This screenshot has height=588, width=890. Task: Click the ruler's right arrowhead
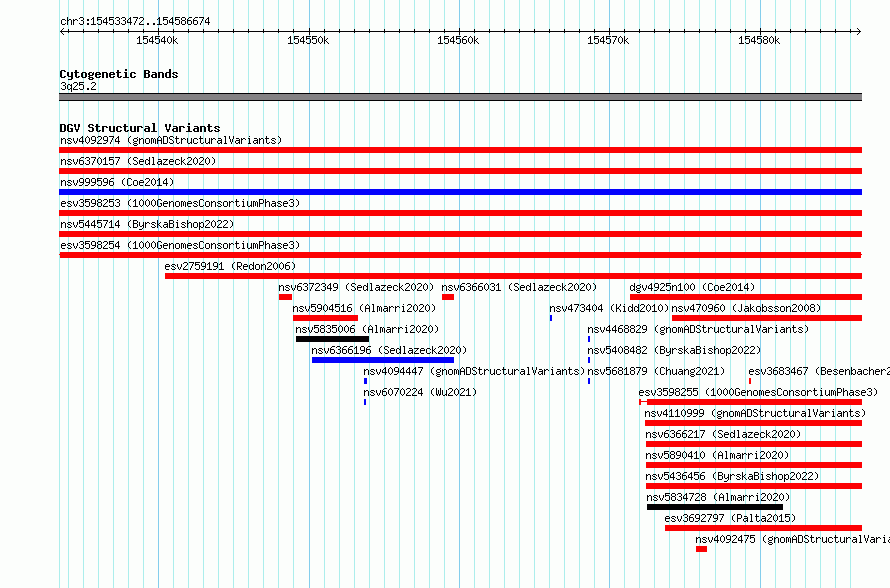(x=859, y=32)
